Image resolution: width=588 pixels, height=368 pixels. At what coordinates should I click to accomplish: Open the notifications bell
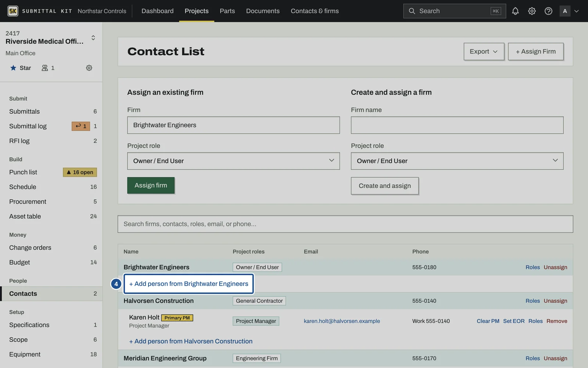click(x=515, y=11)
